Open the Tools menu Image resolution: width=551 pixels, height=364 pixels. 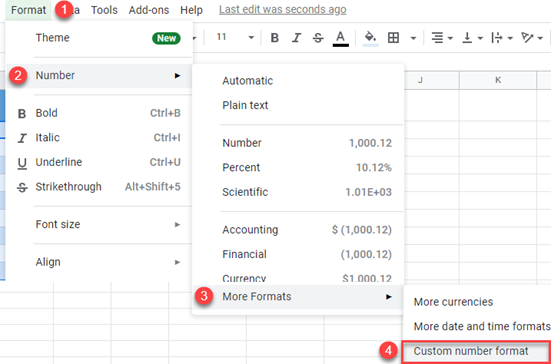point(104,10)
